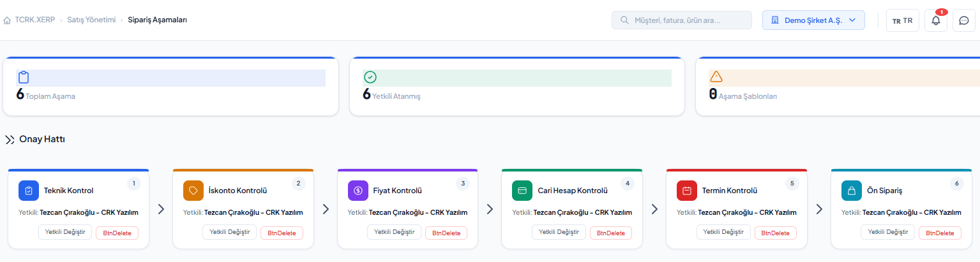Go to TCRK.XERP breadcrumb link
The height and width of the screenshot is (262, 980).
(x=35, y=20)
